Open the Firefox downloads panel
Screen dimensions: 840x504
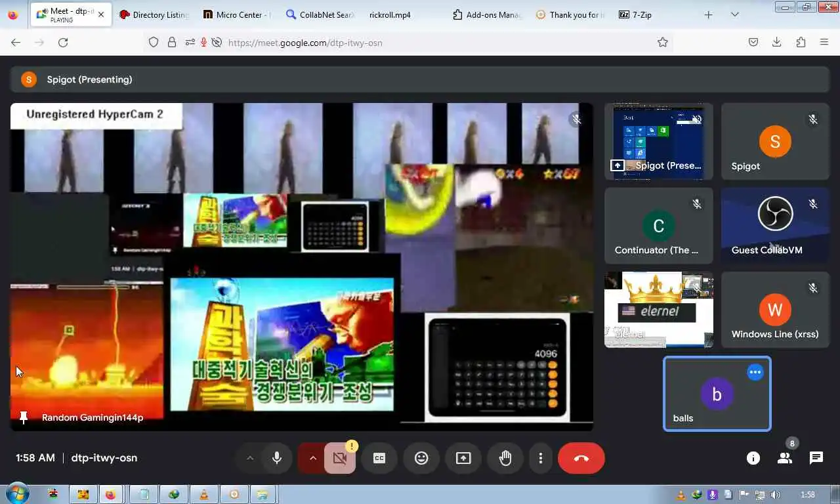pos(777,42)
